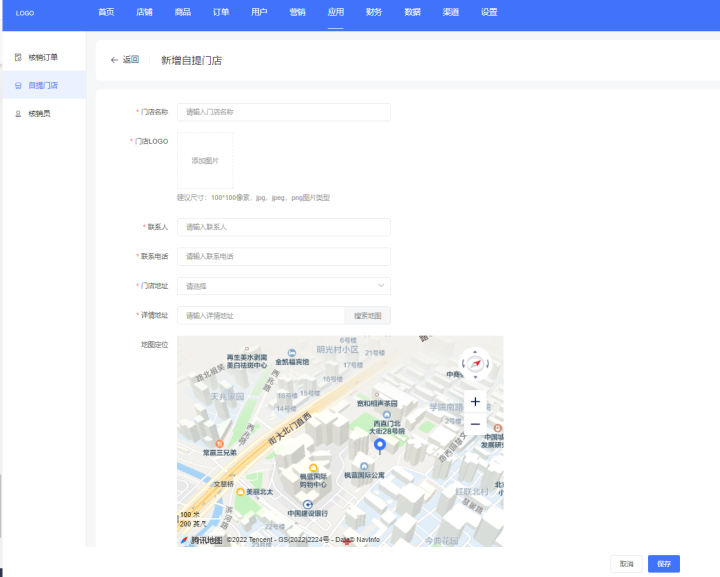Click 添加图片 upload box

click(x=205, y=161)
